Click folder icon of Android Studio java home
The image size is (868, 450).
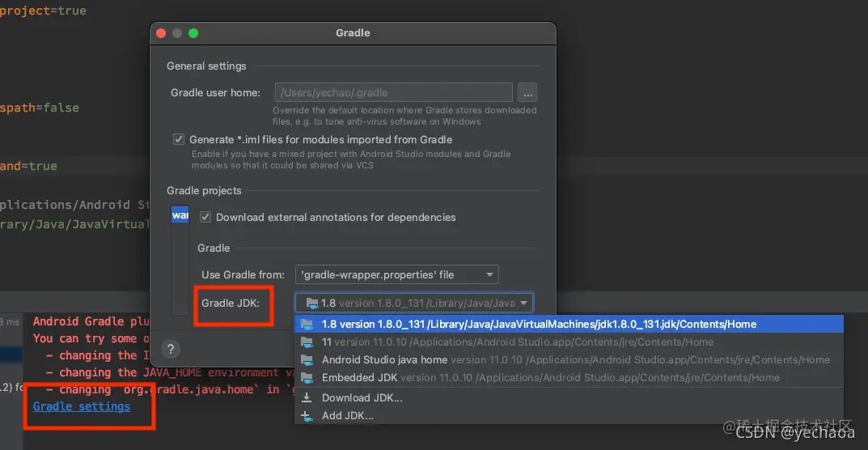306,359
